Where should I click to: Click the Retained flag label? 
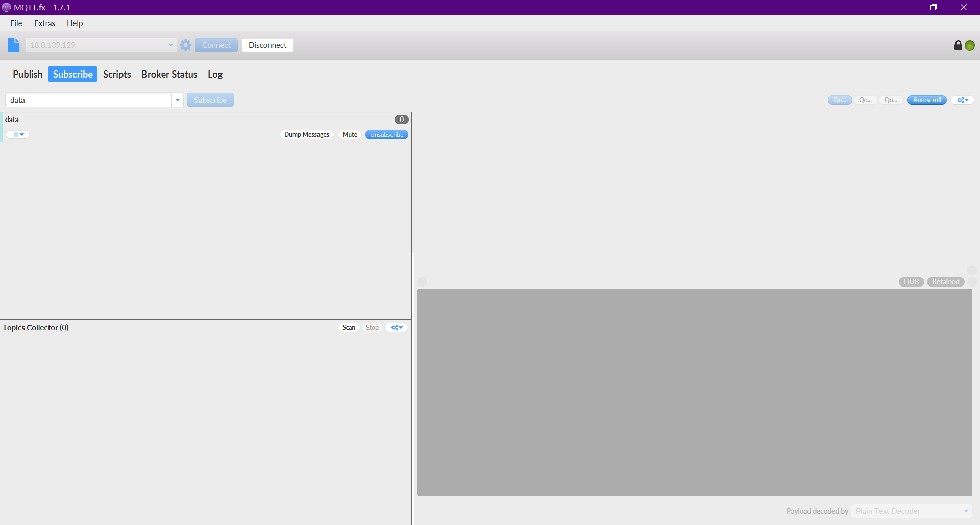[945, 282]
